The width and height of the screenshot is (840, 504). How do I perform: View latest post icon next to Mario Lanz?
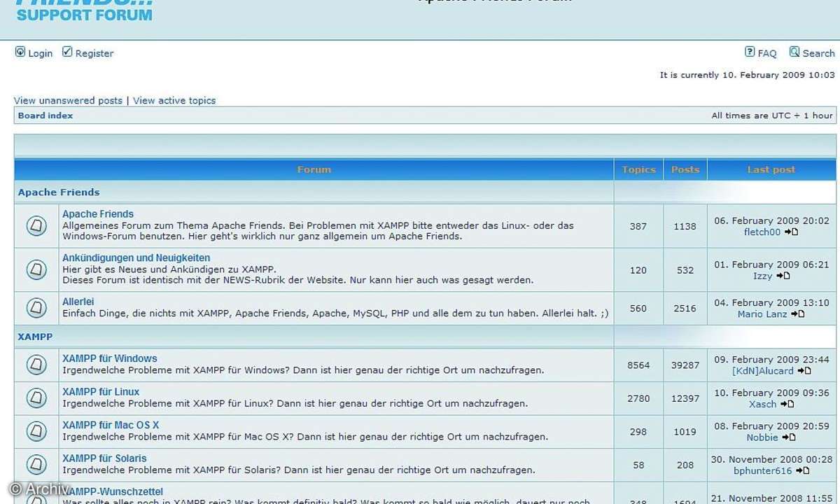tap(797, 314)
